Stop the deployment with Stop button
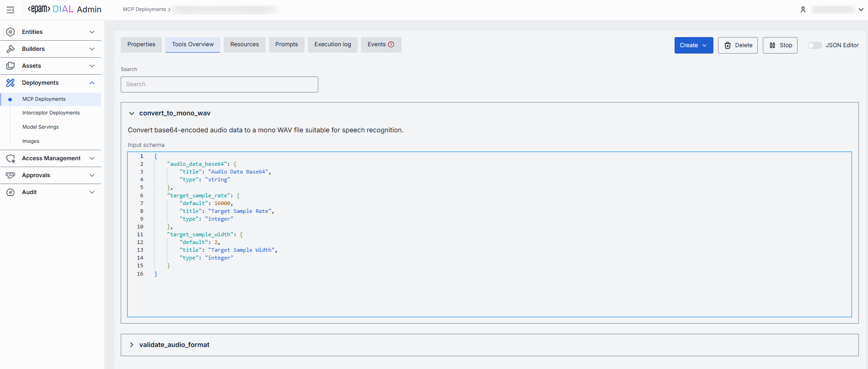The height and width of the screenshot is (369, 868). (x=780, y=45)
